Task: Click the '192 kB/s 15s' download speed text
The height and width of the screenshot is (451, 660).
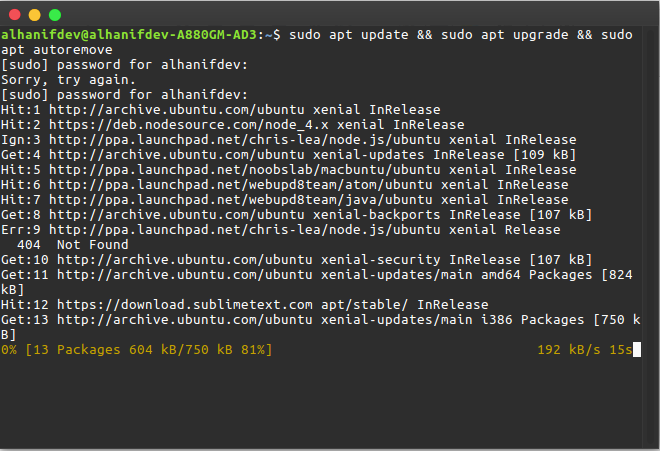Action: click(585, 350)
